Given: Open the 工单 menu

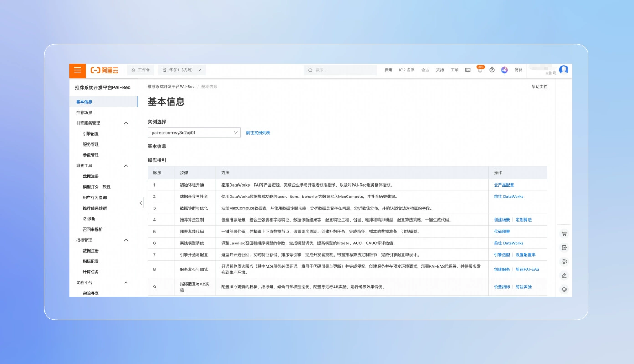Looking at the screenshot, I should tap(455, 70).
